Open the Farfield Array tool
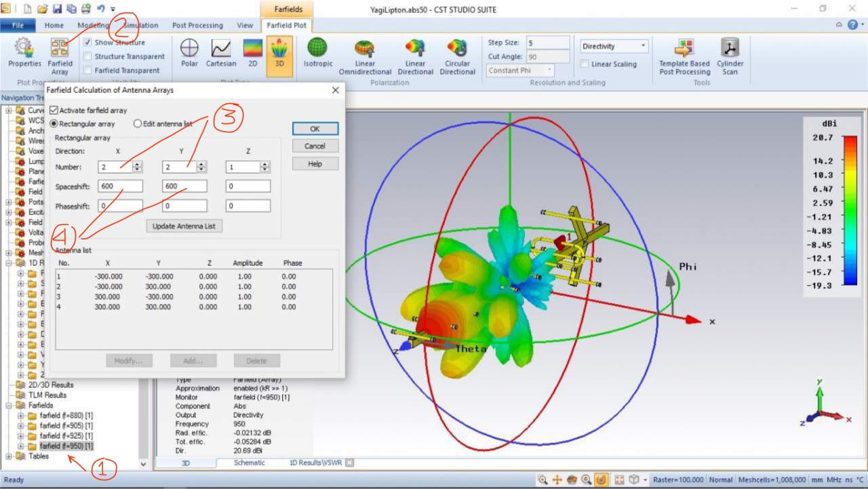The height and width of the screenshot is (489, 868). pos(60,57)
